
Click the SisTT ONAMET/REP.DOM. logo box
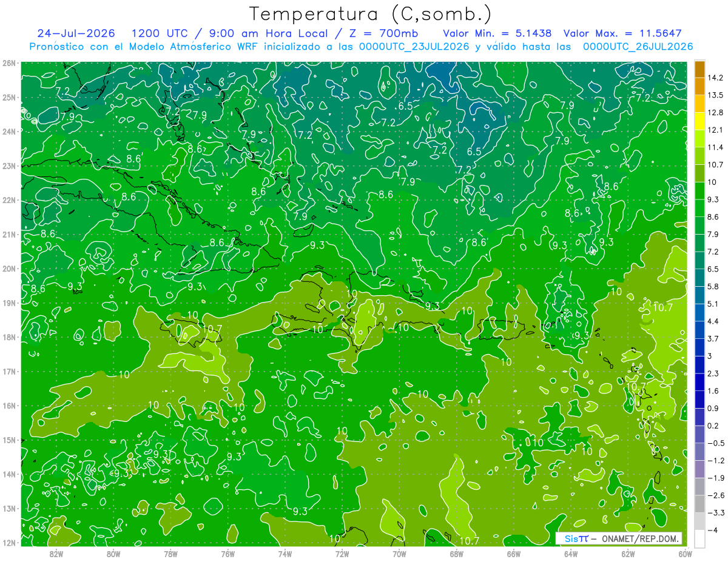[x=619, y=538]
